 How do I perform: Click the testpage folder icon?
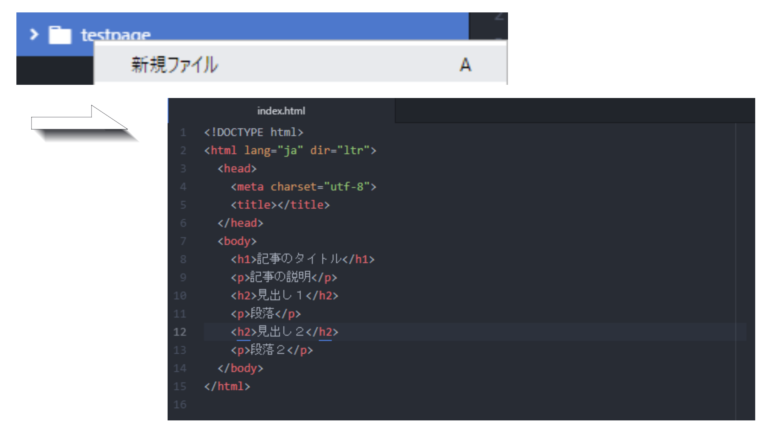(x=60, y=35)
